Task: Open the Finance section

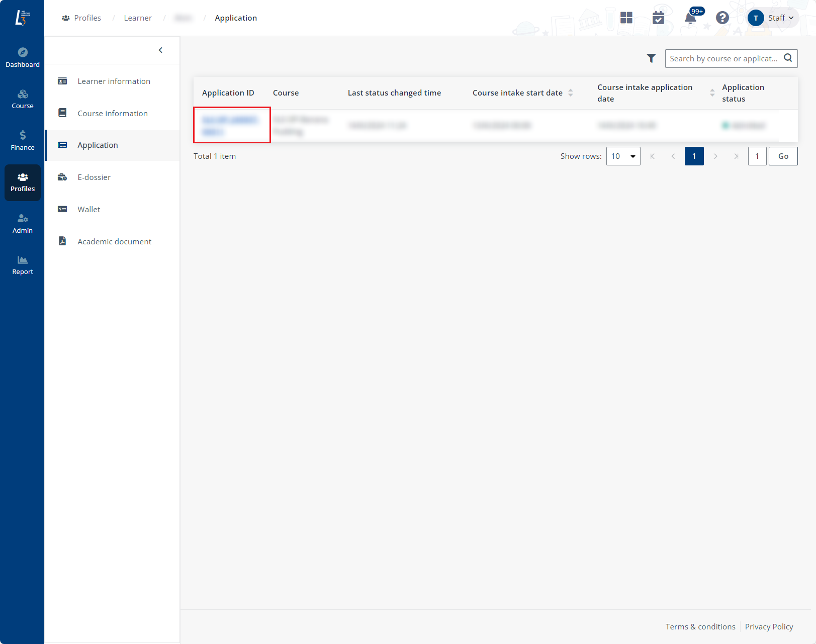Action: (22, 140)
